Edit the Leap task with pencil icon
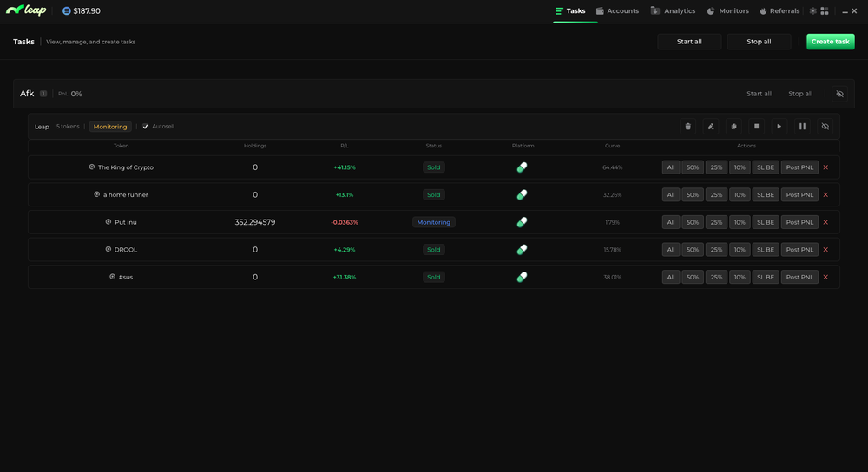The image size is (868, 472). pyautogui.click(x=711, y=127)
